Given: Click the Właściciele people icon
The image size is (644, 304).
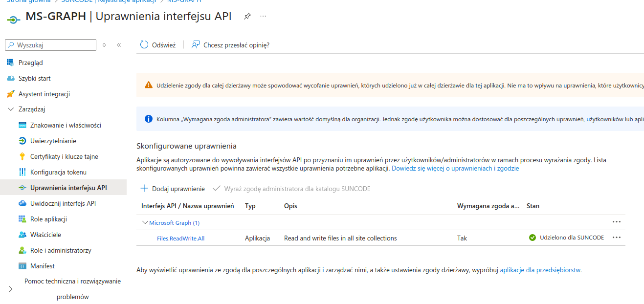Looking at the screenshot, I should click(22, 235).
